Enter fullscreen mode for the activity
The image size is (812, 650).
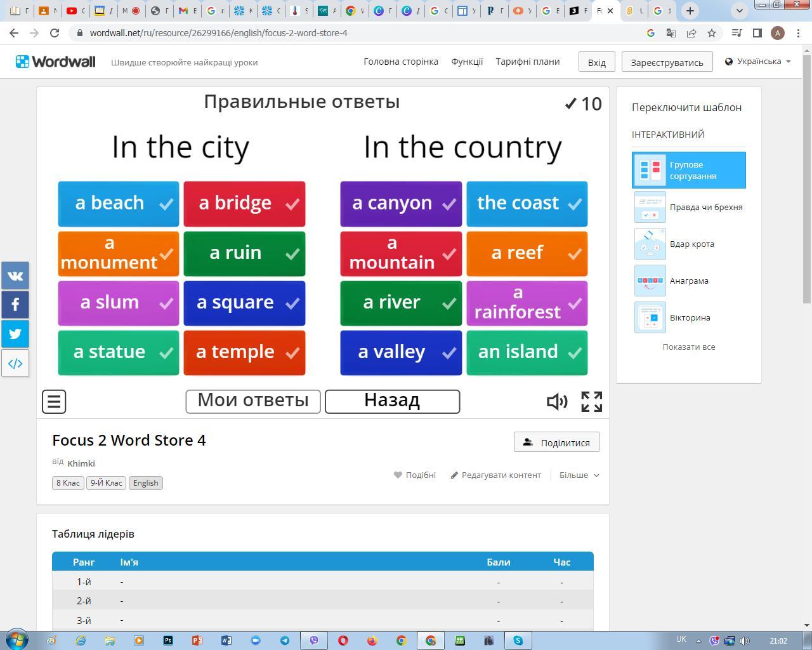coord(591,401)
